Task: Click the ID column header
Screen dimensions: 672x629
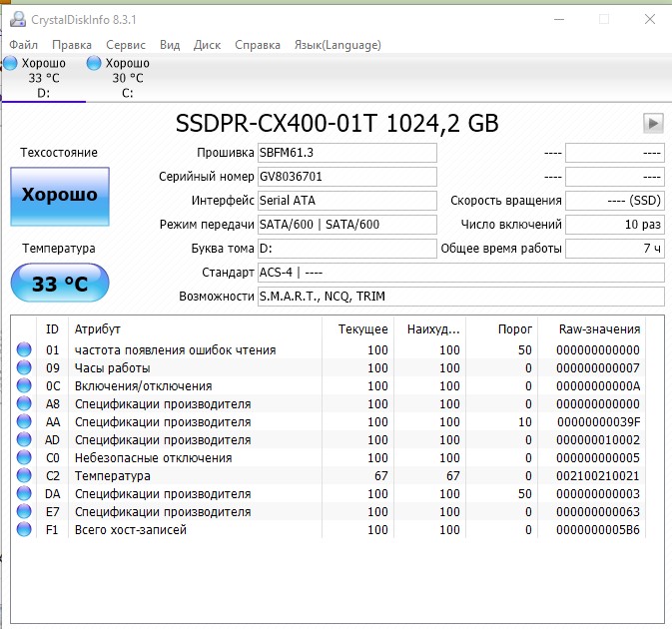Action: point(52,329)
